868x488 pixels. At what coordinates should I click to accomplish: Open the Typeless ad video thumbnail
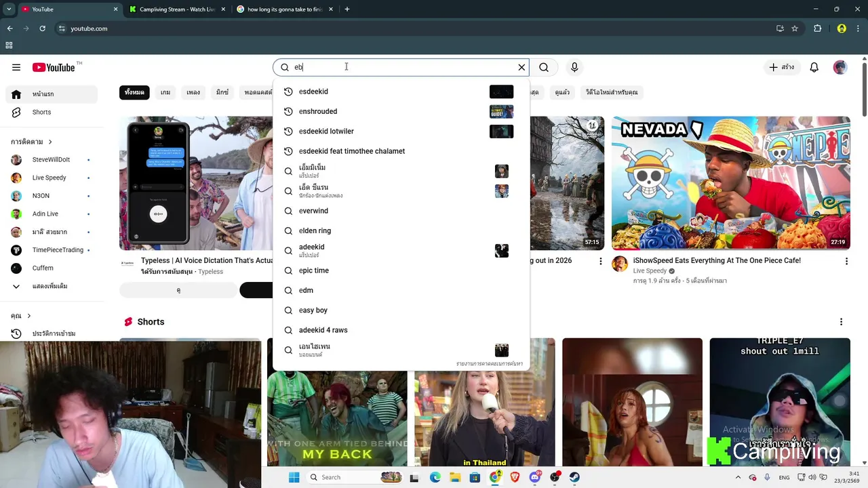tap(197, 183)
